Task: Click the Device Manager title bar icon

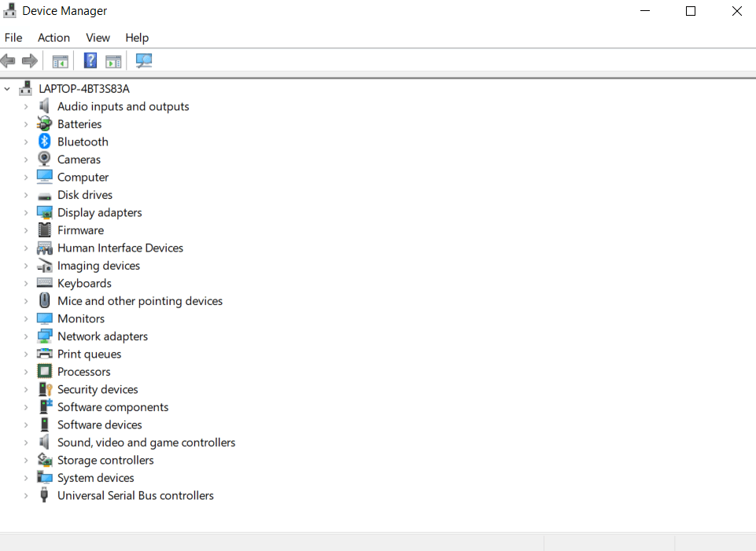Action: [9, 10]
